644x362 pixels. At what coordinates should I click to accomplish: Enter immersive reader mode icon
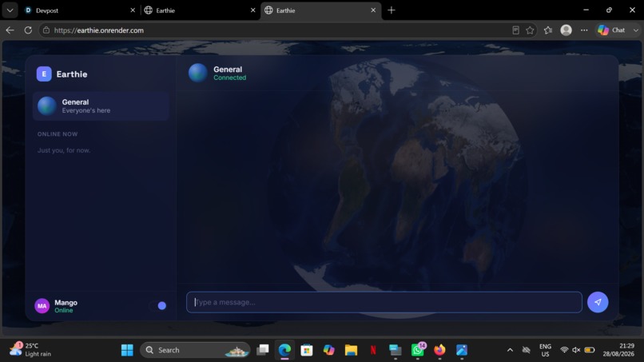coord(515,30)
